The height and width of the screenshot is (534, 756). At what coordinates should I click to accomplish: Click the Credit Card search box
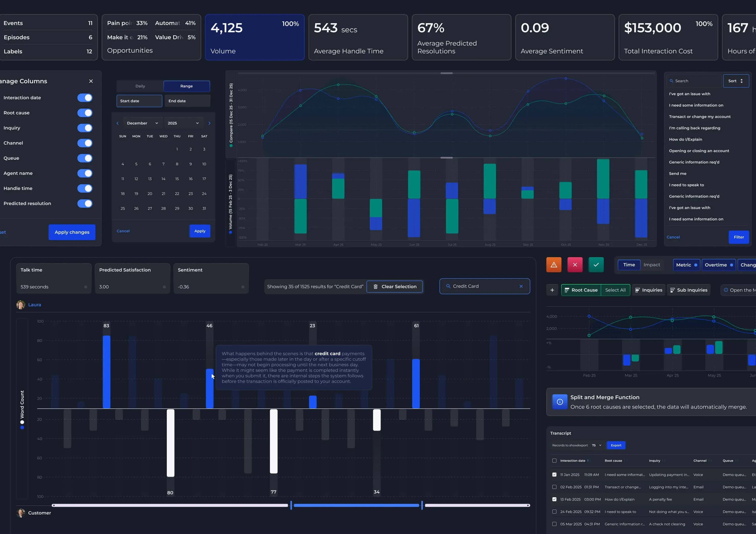point(485,287)
